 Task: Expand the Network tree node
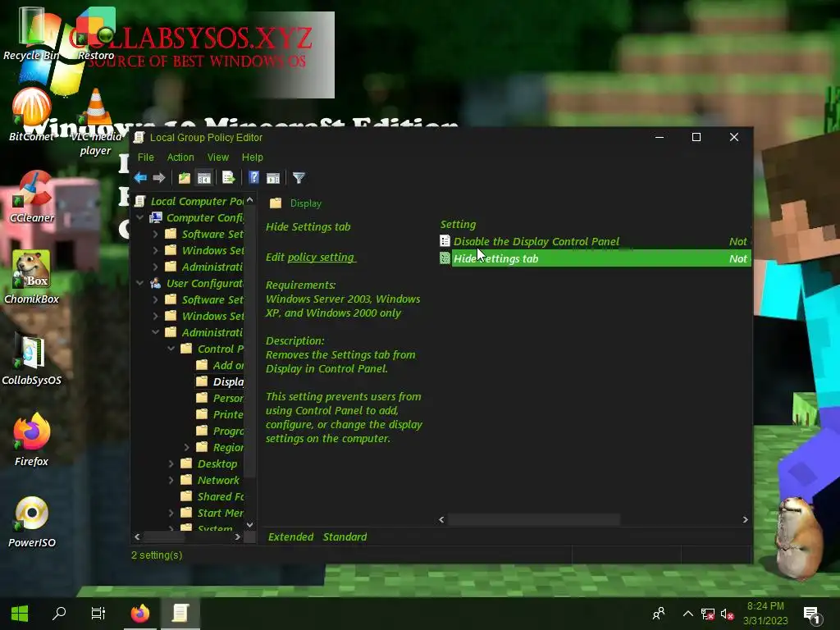tap(171, 480)
